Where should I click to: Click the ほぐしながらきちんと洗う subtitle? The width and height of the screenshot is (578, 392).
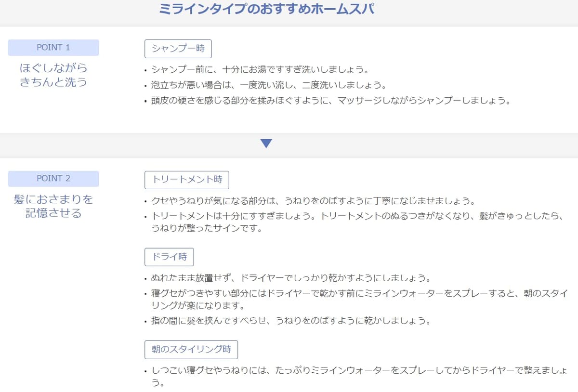(53, 75)
